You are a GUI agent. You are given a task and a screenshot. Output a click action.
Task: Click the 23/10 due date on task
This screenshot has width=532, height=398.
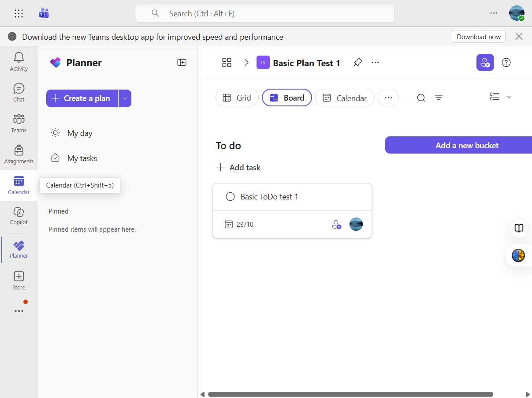coord(239,224)
